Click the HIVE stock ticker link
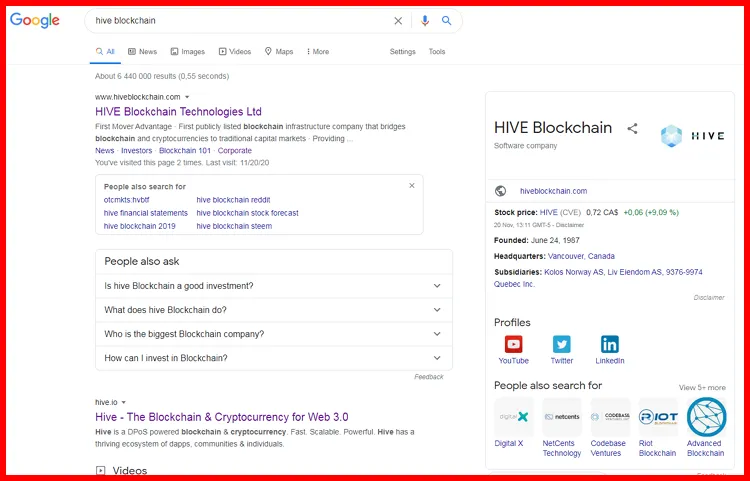 [x=549, y=212]
